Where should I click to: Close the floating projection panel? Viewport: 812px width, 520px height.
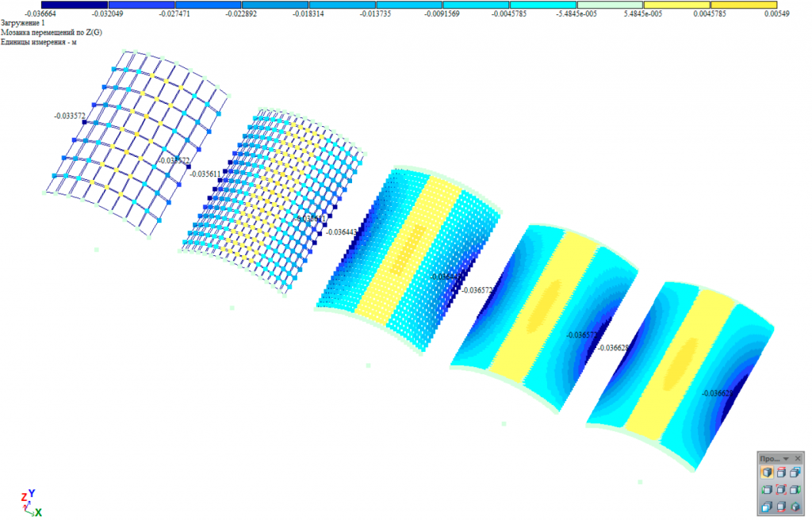(x=799, y=458)
